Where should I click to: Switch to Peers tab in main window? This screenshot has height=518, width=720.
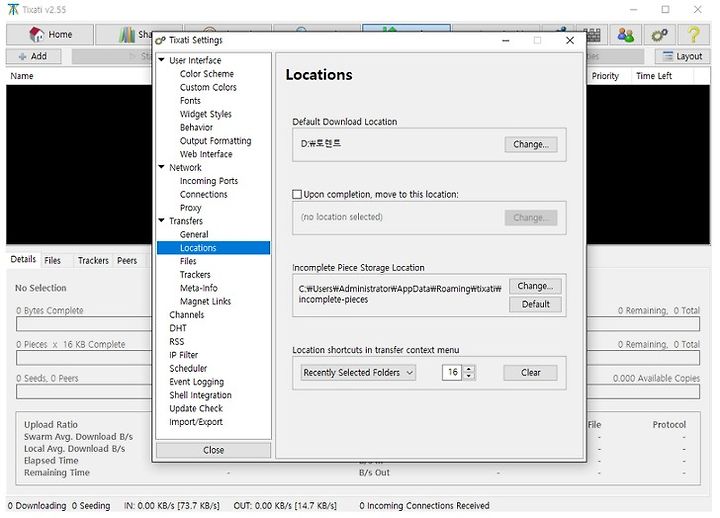click(127, 260)
